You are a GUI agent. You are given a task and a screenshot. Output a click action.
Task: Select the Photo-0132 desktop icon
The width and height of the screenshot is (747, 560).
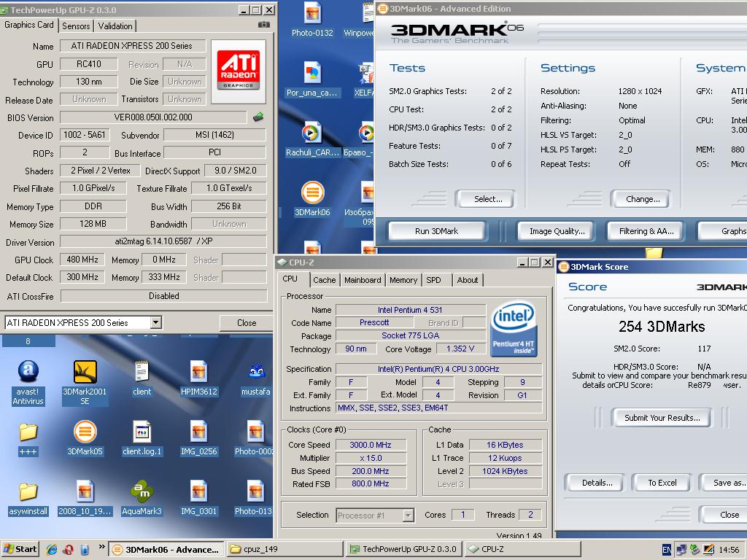pyautogui.click(x=312, y=20)
